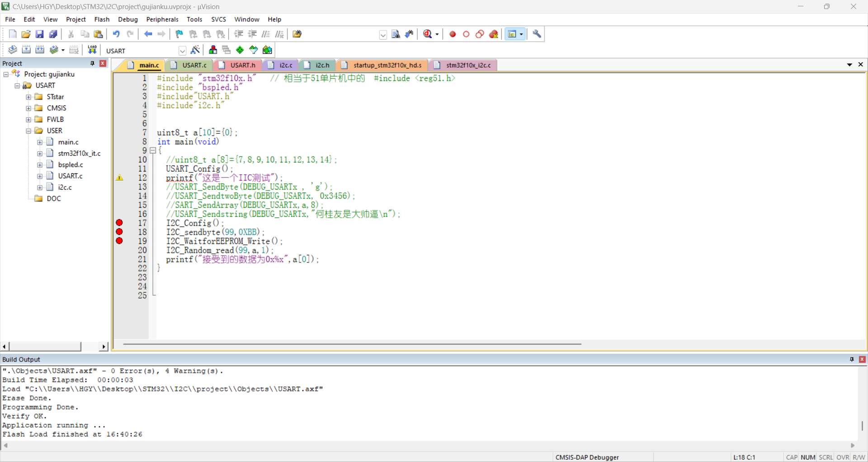
Task: Create a new file via toolbar icon
Action: 13,34
